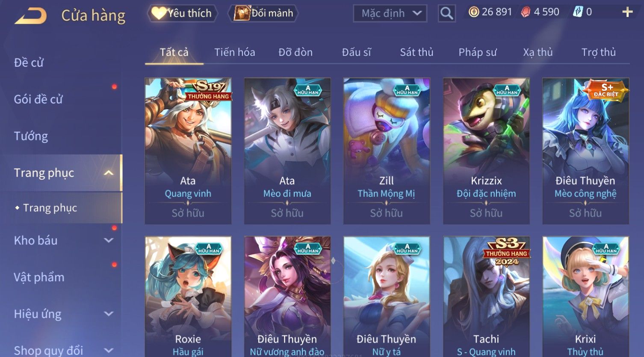Open Điêu Thuyền Mèo công nghệ skin

(x=585, y=151)
